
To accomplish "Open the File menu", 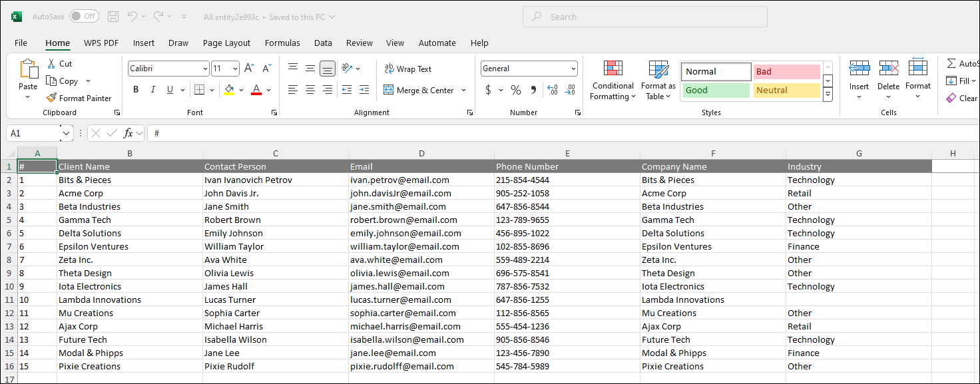I will 21,43.
